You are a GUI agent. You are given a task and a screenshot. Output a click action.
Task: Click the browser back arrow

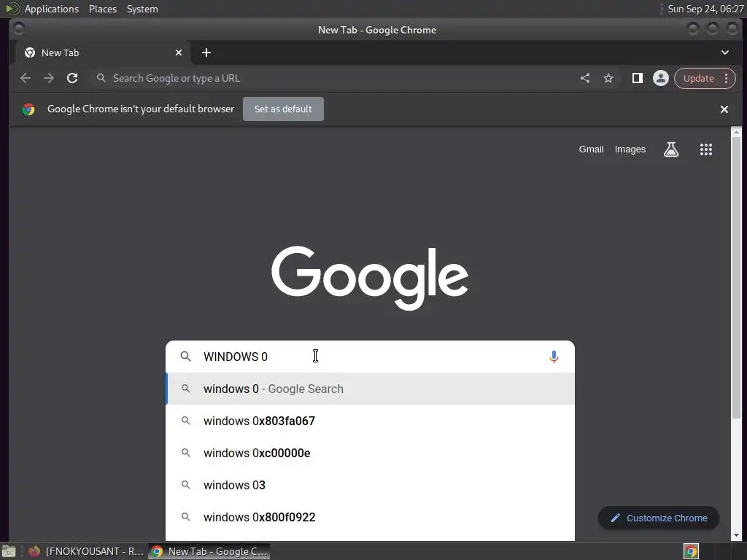coord(26,78)
